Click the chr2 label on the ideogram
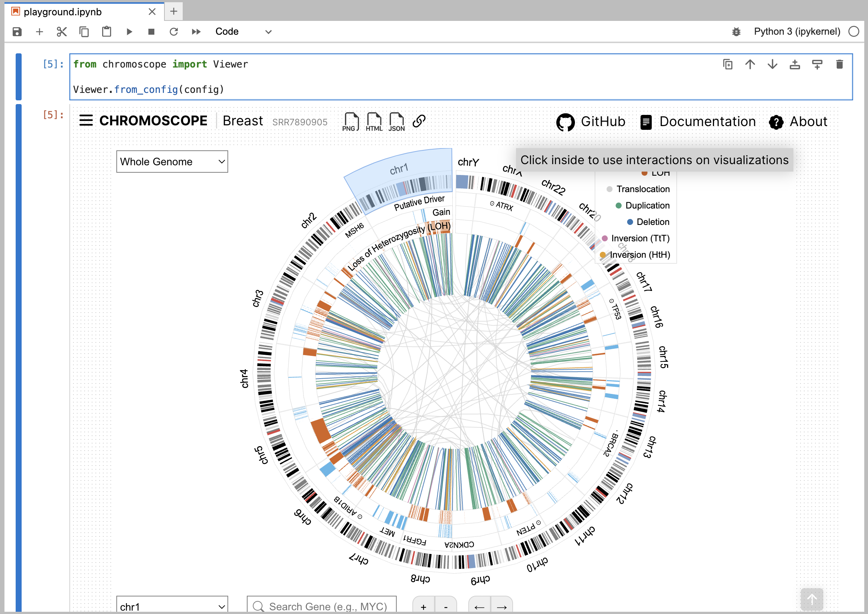 [x=308, y=220]
